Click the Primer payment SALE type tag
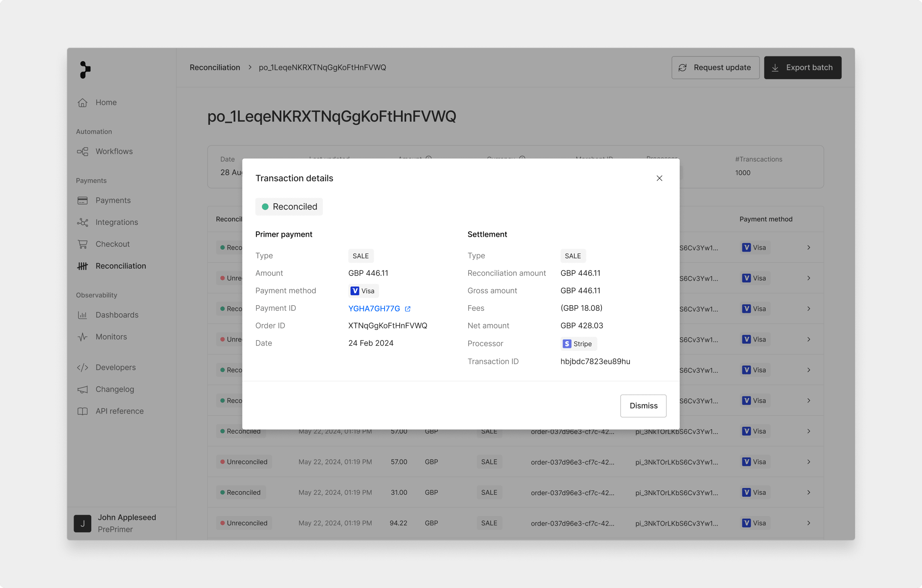 tap(361, 256)
